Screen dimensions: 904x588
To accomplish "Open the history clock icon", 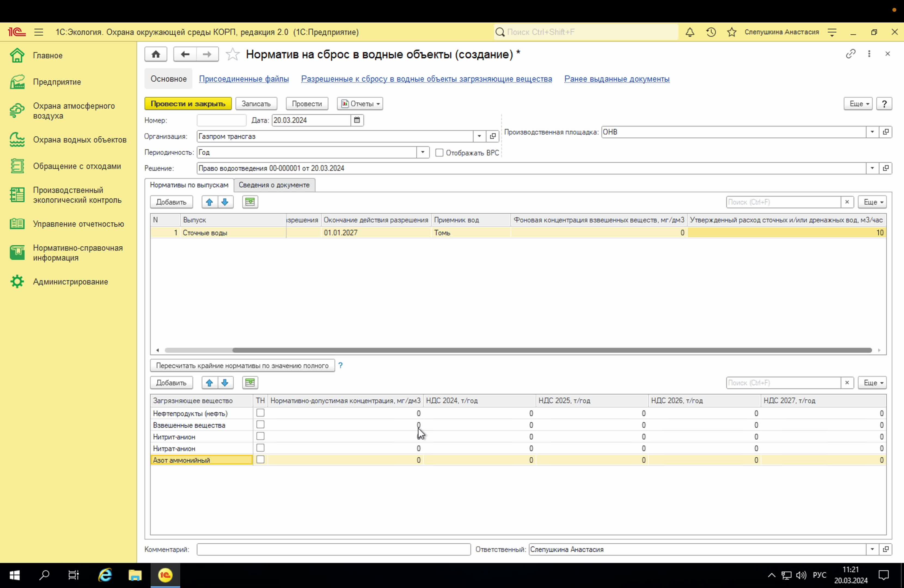I will [711, 32].
